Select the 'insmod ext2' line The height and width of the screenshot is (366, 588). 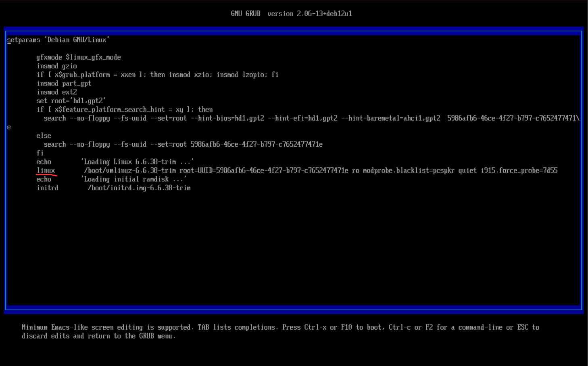click(x=57, y=92)
